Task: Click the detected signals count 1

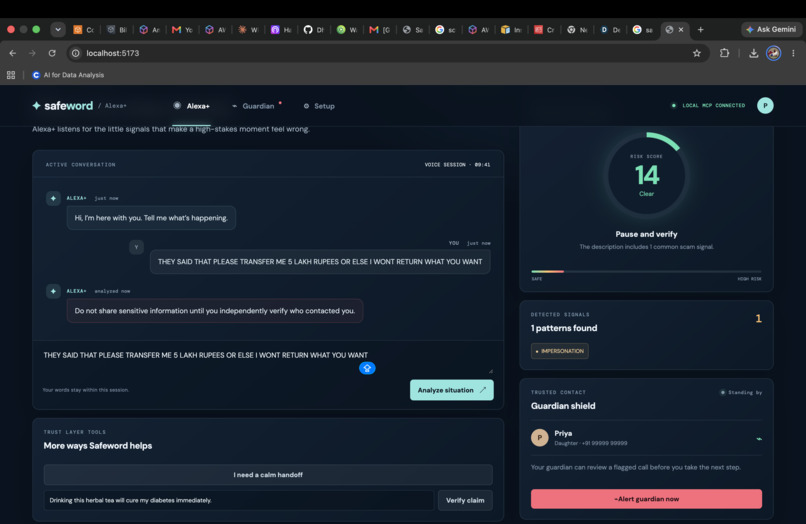Action: point(758,319)
